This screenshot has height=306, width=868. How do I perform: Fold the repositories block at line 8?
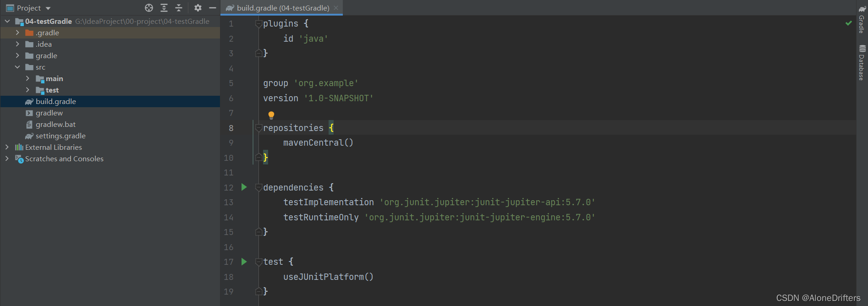(x=258, y=128)
